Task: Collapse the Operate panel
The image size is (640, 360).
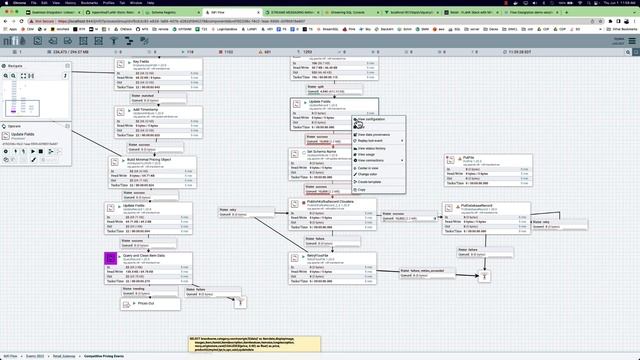Action: (x=67, y=126)
